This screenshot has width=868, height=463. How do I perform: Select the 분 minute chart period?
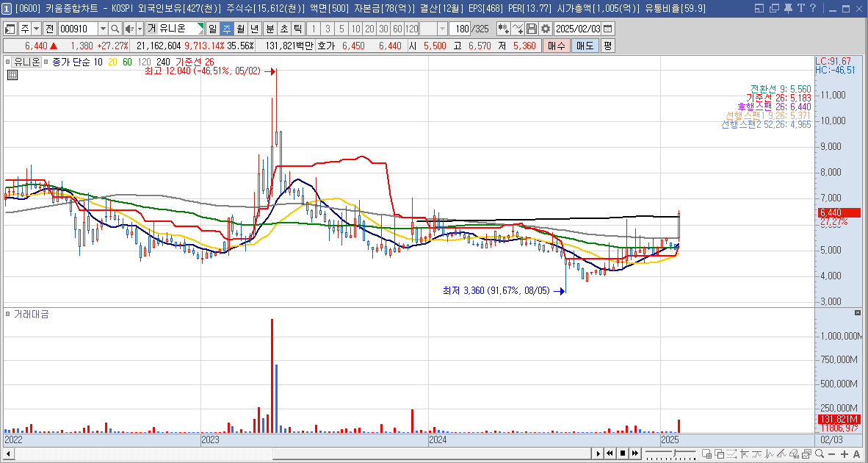(x=270, y=29)
